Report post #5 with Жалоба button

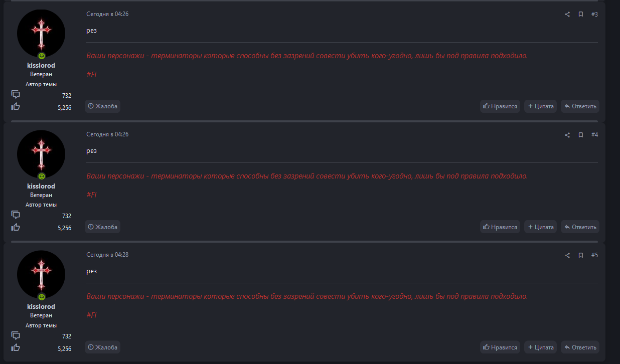(x=103, y=347)
